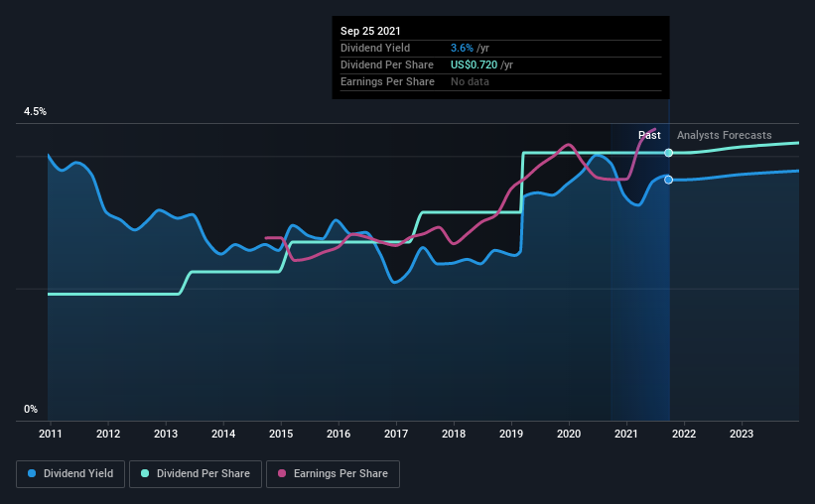Click the Sep 25 2021 tooltip date header
Viewport: 815px width, 504px height.
click(x=370, y=31)
